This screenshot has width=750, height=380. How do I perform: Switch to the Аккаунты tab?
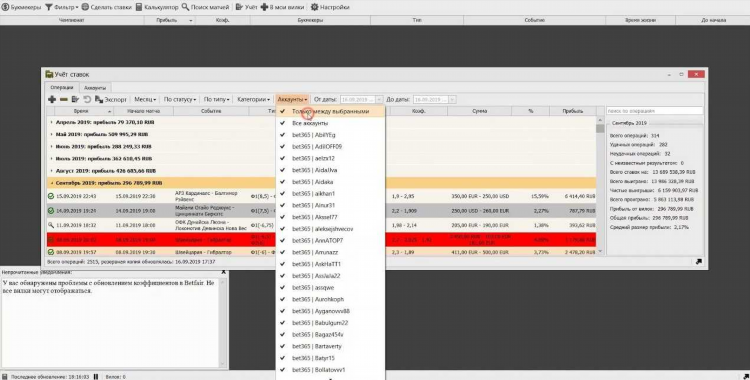pos(95,88)
